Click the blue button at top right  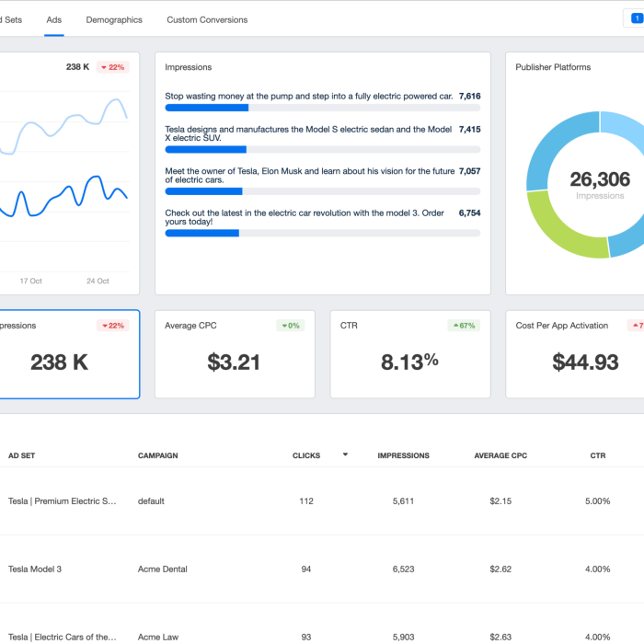[x=634, y=18]
